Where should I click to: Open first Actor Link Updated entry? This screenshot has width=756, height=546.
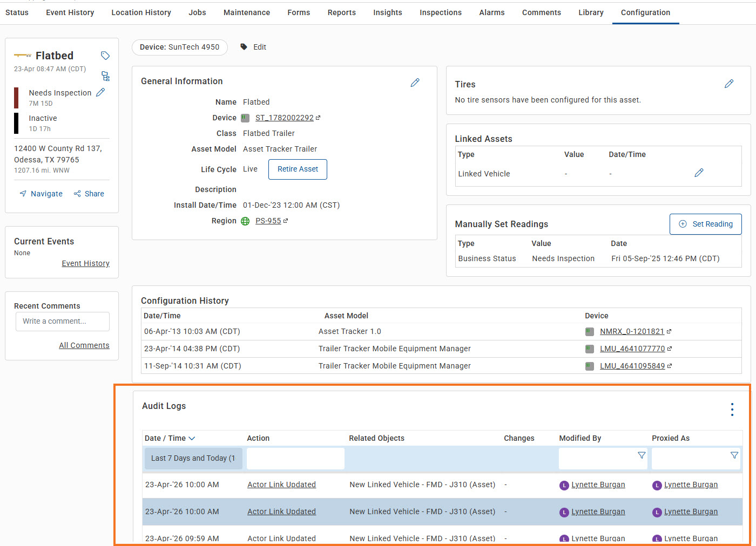281,484
